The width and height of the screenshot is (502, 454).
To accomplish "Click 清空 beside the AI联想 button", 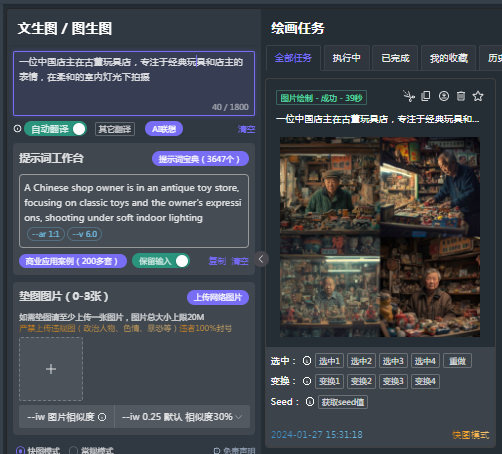I will [x=246, y=129].
